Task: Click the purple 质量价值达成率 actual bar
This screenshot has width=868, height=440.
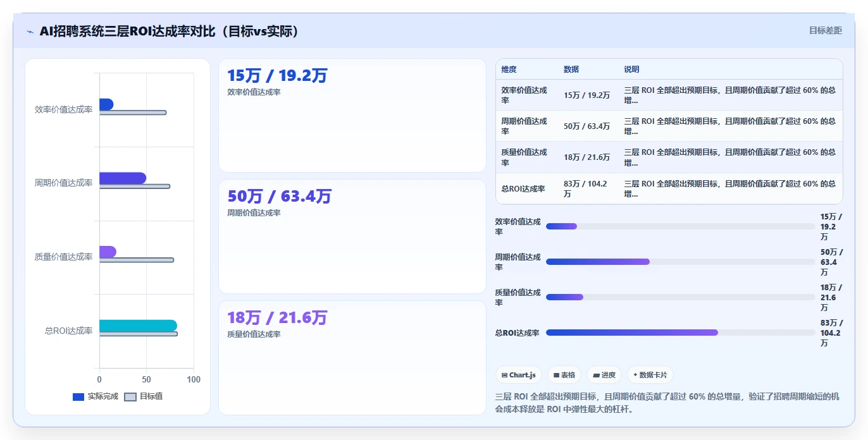Action: (x=108, y=252)
